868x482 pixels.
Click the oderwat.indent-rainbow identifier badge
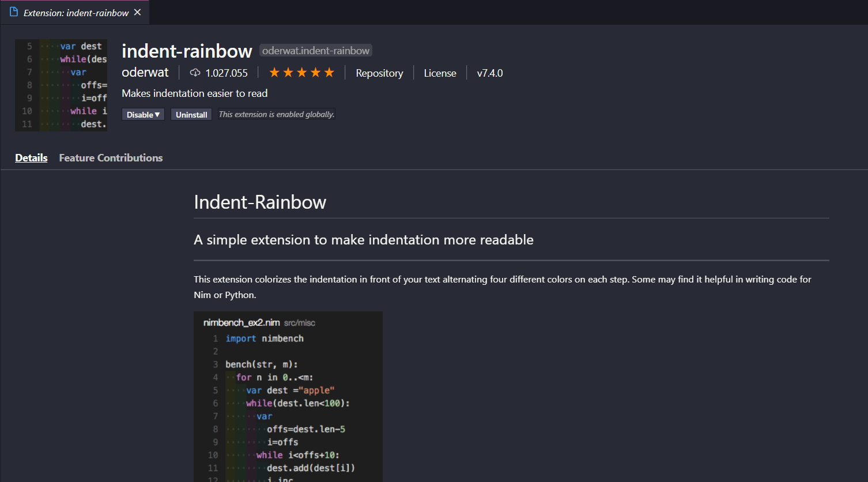[316, 51]
